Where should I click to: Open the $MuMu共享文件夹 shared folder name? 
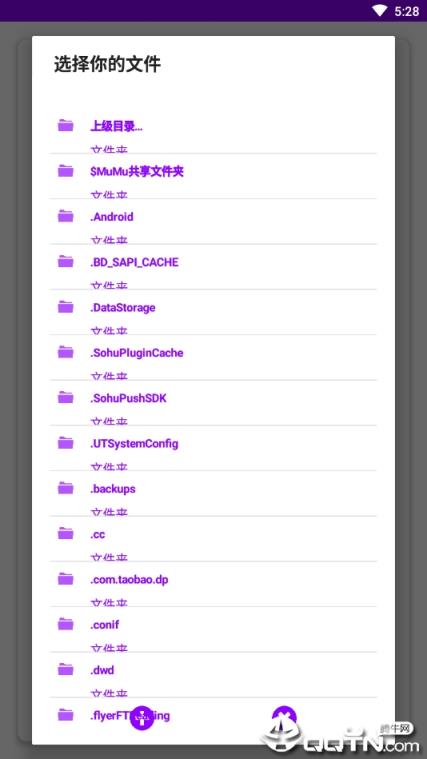137,171
